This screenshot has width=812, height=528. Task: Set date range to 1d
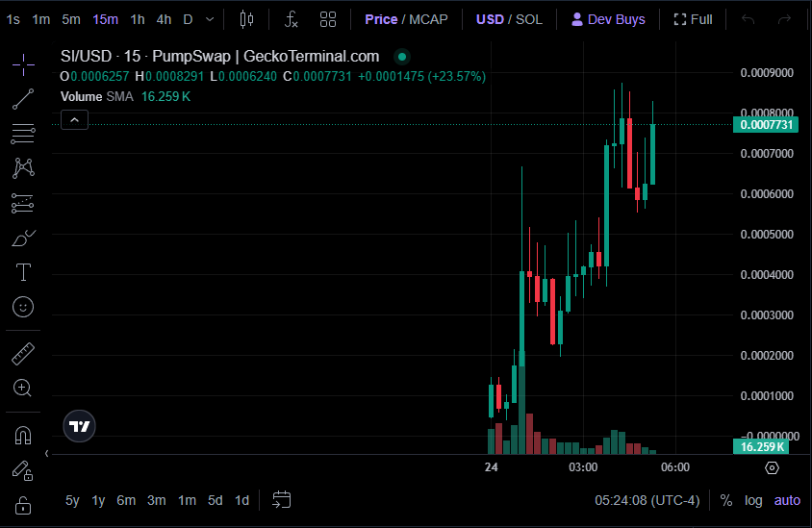(241, 500)
